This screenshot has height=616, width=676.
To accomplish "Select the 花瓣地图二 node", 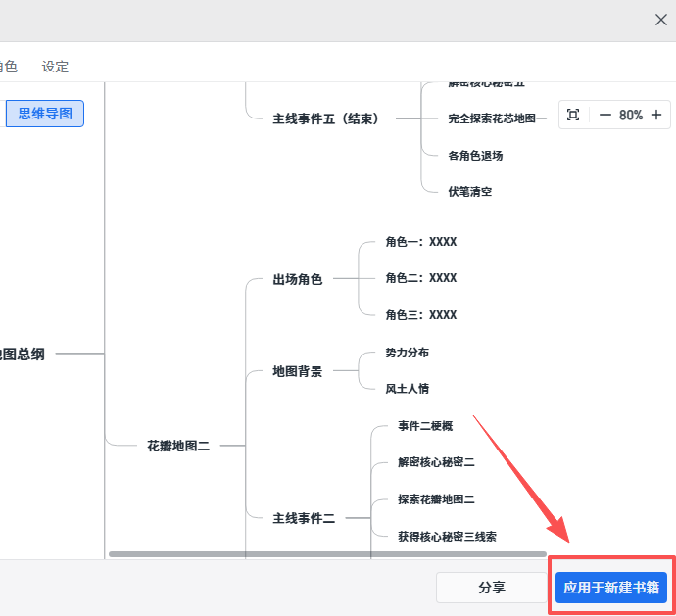I will [178, 446].
